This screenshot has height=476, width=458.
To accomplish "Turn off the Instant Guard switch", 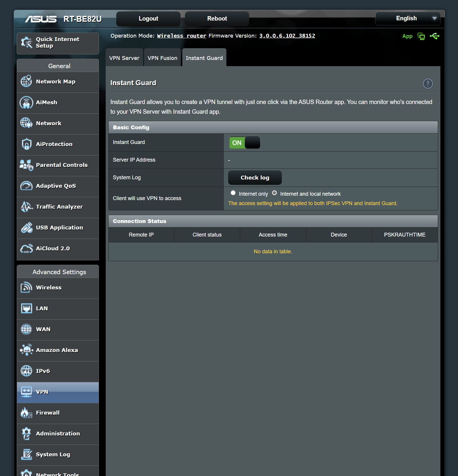I will point(244,143).
